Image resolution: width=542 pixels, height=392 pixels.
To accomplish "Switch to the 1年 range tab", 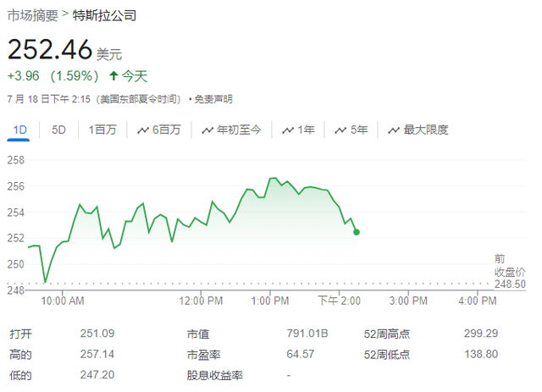I will pos(307,130).
